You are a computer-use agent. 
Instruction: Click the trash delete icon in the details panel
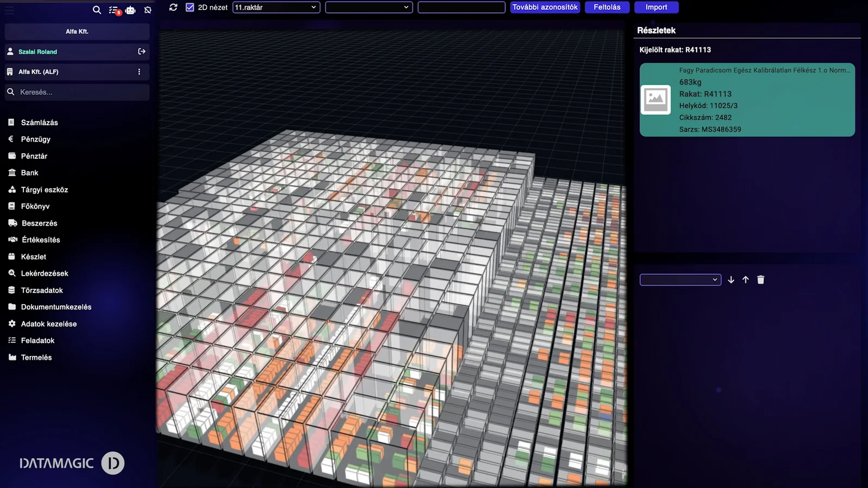[x=761, y=280]
